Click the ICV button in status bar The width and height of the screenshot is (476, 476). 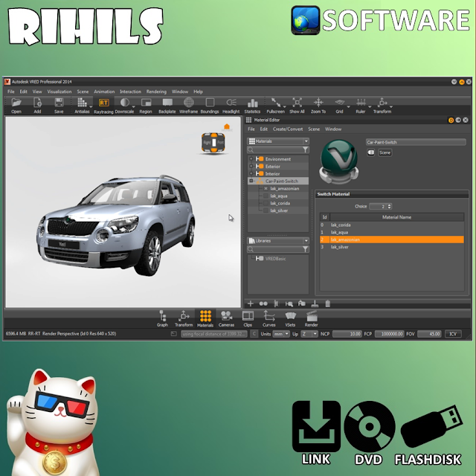click(x=453, y=334)
